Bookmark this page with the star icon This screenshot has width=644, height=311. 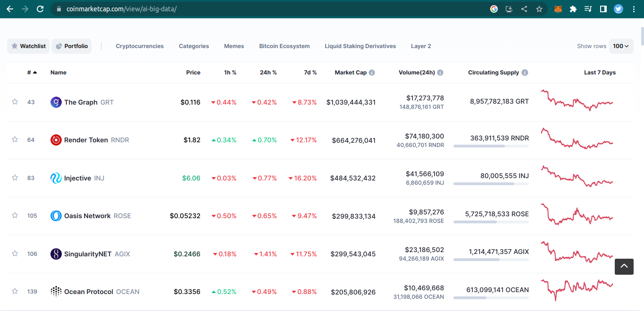tap(539, 9)
